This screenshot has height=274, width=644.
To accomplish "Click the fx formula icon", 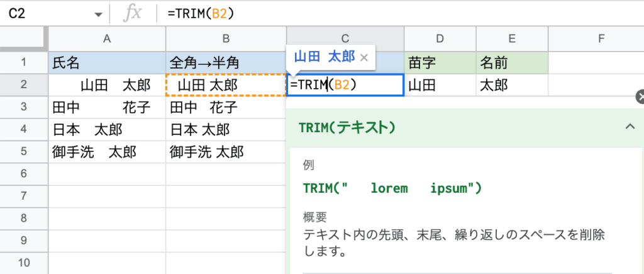I will click(x=132, y=14).
